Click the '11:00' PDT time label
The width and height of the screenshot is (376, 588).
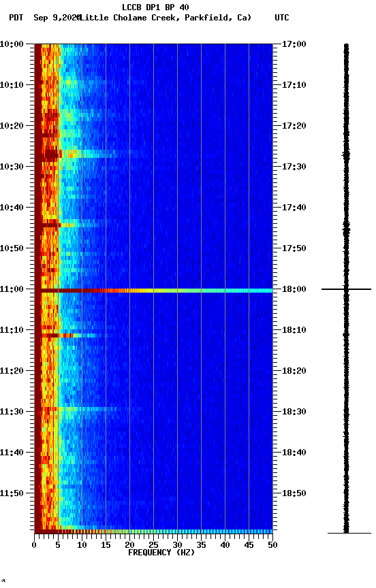click(x=12, y=289)
